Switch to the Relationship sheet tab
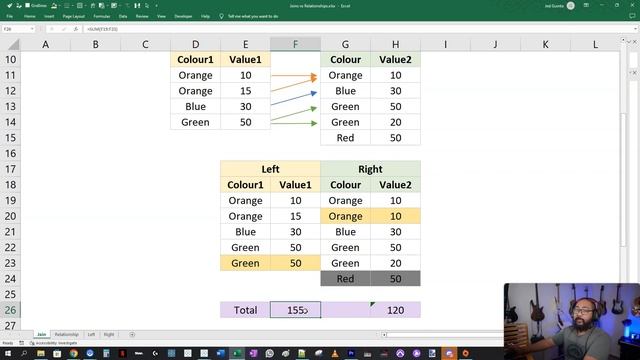Viewport: 640px width, 360px height. coord(67,334)
